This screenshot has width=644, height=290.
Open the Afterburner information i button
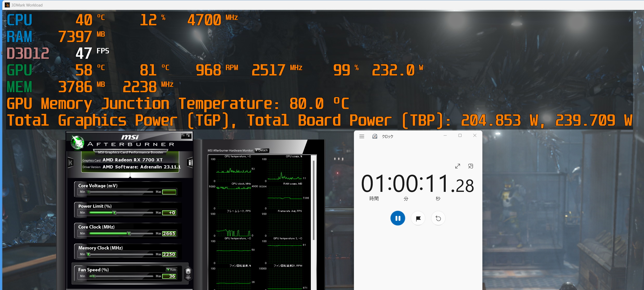coord(190,163)
